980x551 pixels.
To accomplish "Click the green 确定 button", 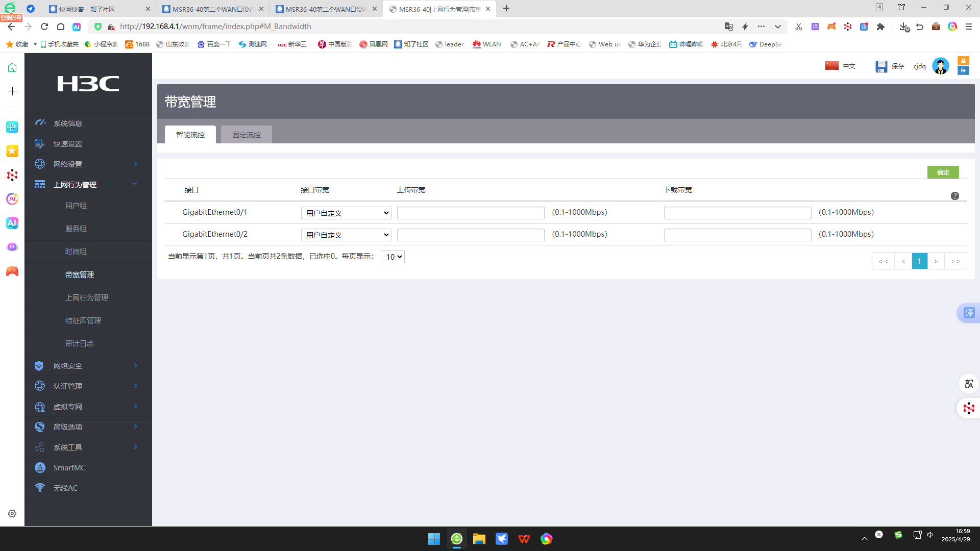I will point(943,172).
